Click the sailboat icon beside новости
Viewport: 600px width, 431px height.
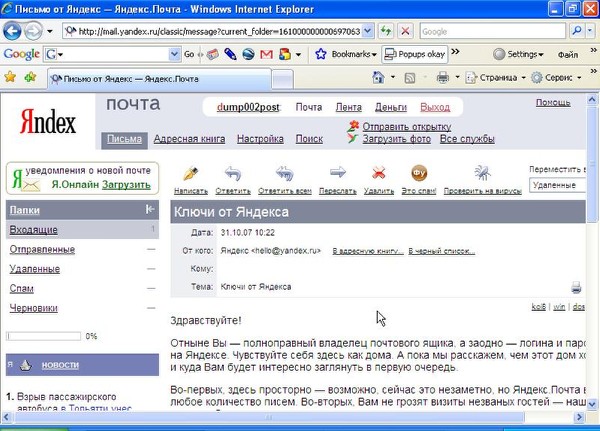pos(25,365)
